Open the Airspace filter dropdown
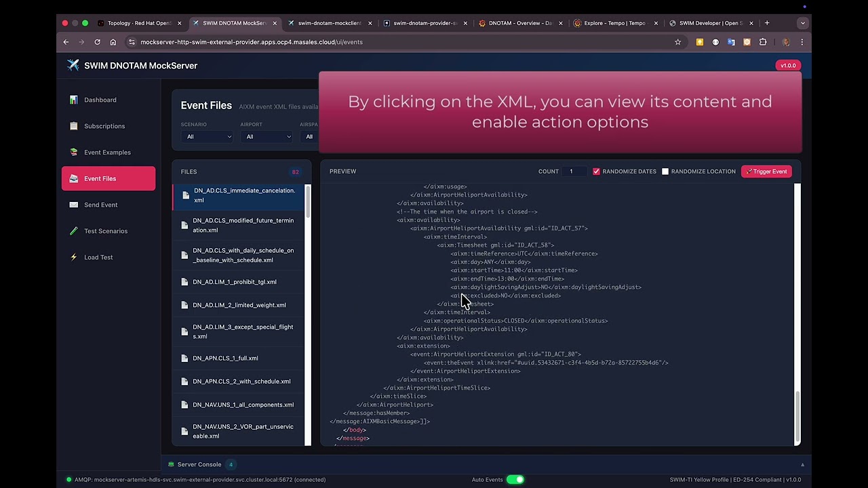 coord(309,137)
